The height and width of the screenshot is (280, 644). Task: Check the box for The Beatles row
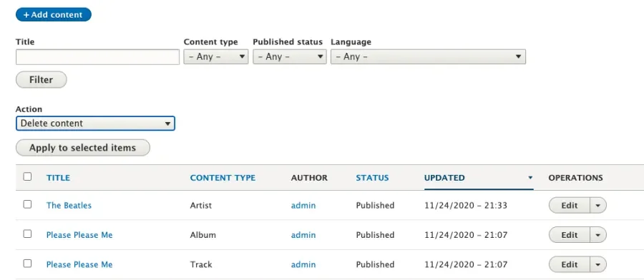(x=27, y=204)
